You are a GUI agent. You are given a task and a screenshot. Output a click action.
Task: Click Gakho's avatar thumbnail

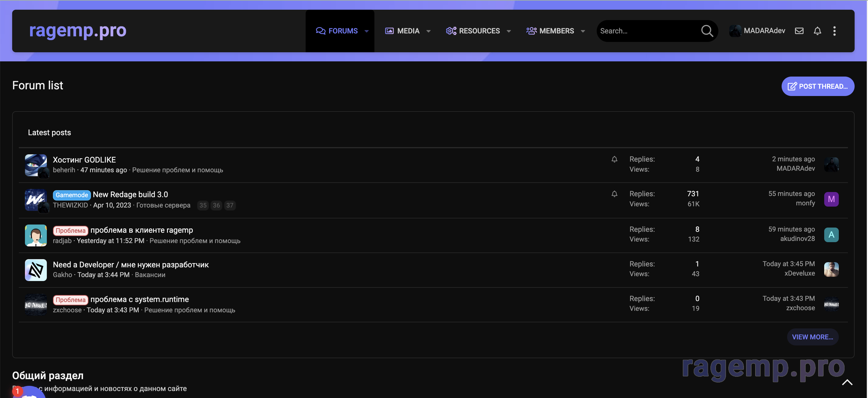pos(36,270)
